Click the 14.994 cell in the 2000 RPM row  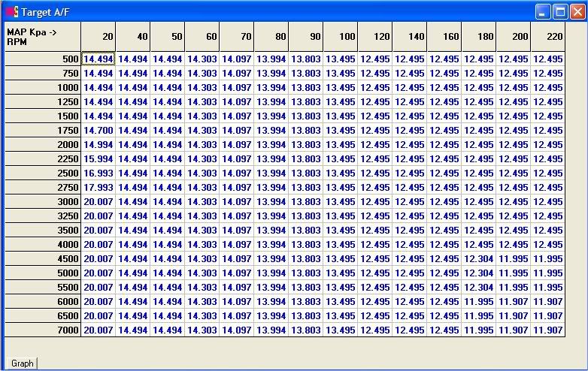[x=99, y=145]
